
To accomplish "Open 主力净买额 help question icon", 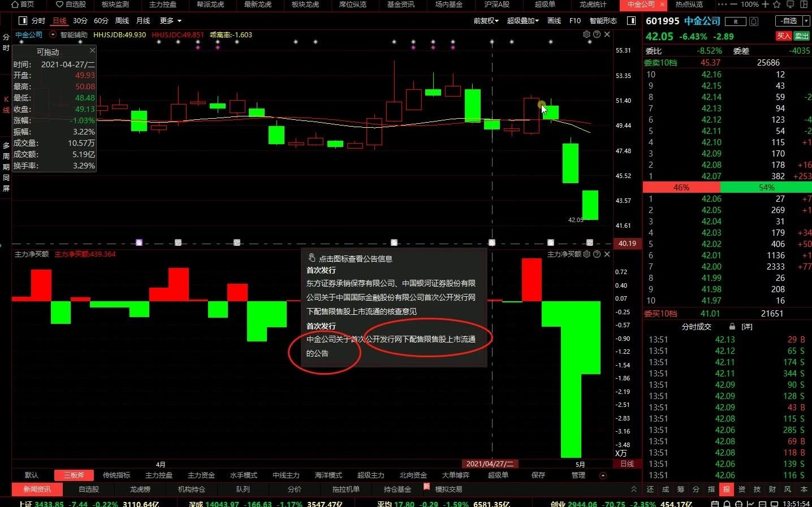I will tap(597, 254).
